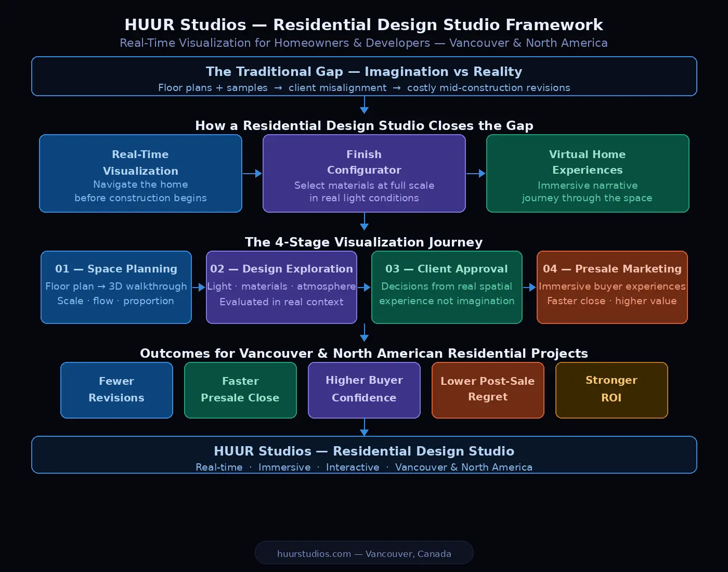Click 'Scale · flow · proportion' text

(116, 301)
